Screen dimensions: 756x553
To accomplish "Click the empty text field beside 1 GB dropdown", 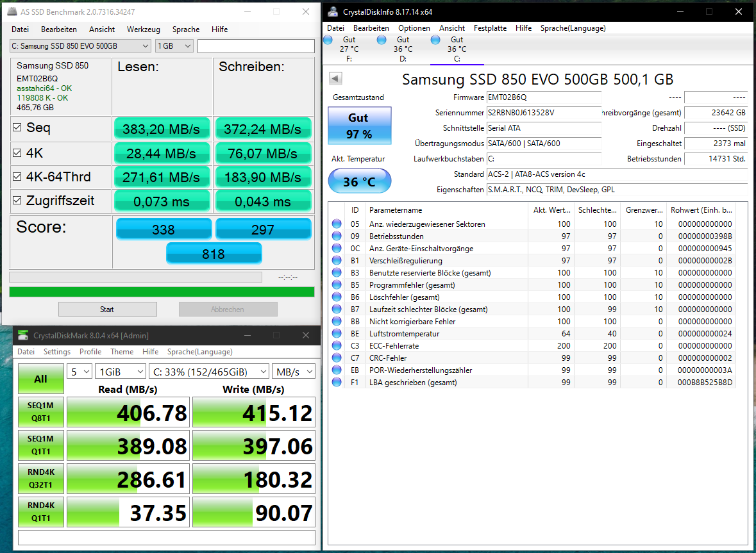I will [x=256, y=45].
